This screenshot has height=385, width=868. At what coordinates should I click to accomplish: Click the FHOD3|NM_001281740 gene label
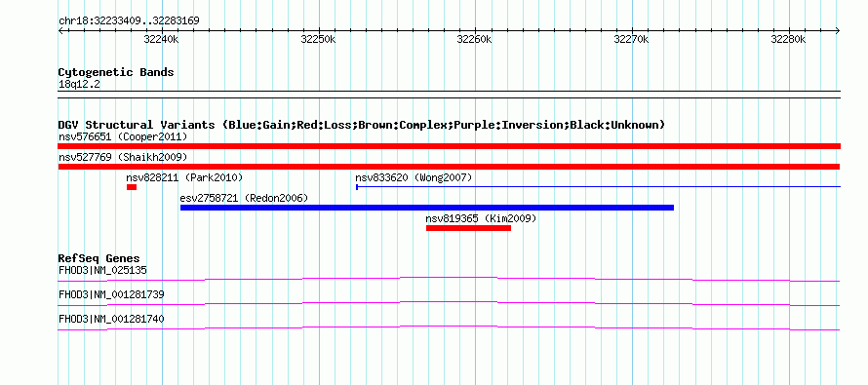[111, 319]
